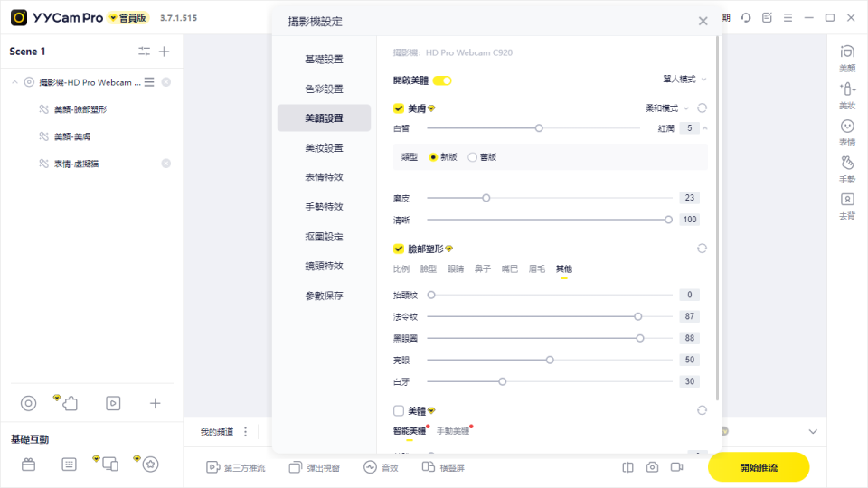Enable the 美體 checkbox
The image size is (868, 488).
399,410
